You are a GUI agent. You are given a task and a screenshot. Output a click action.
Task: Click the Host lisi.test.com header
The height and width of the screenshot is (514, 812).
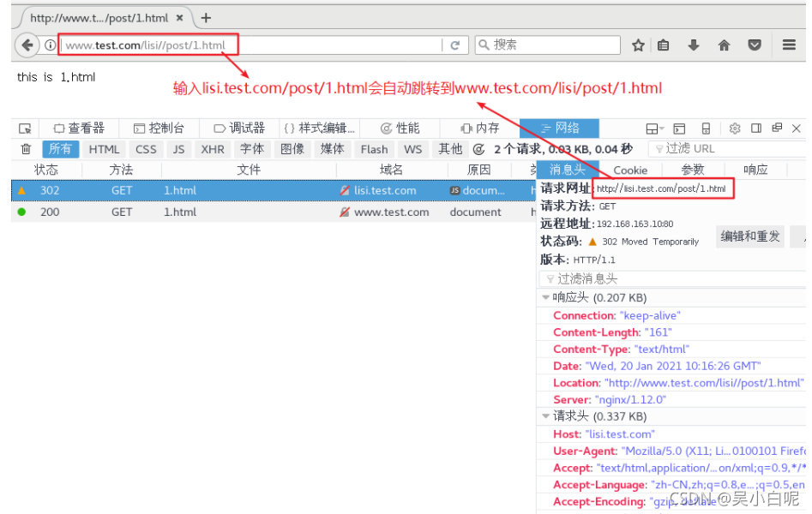[604, 434]
